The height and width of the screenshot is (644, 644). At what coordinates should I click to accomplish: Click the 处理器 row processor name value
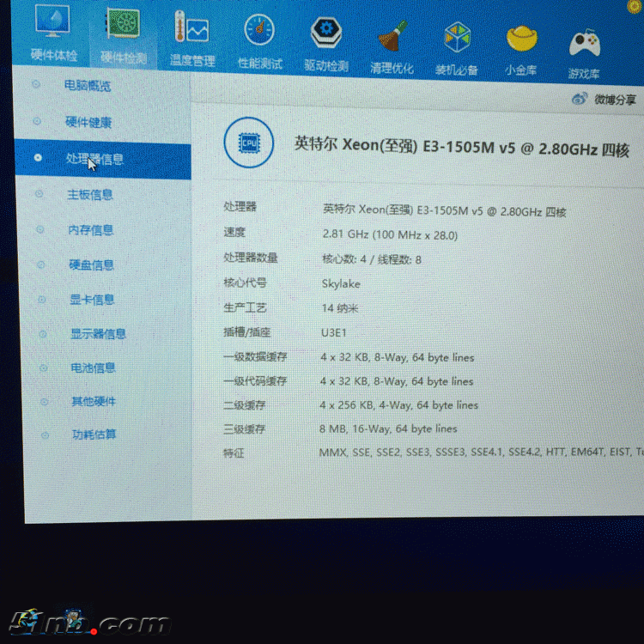pyautogui.click(x=445, y=210)
